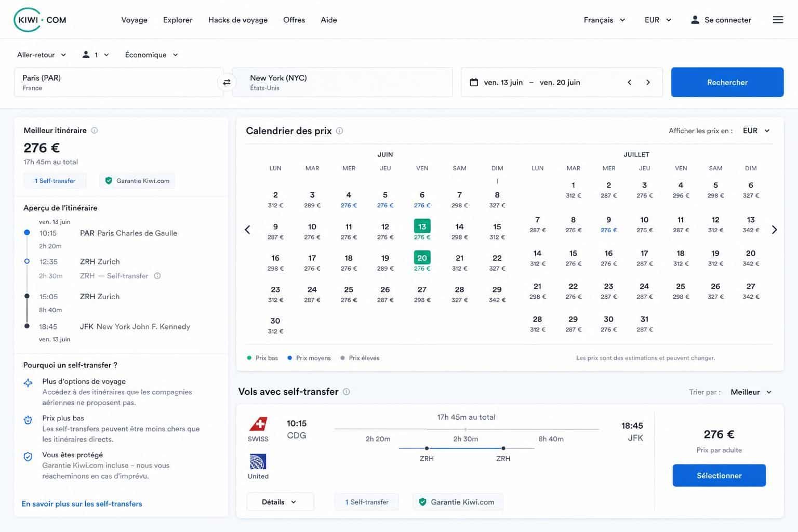Open the Économique cabin class dropdown
Screen dimensions: 798x532
pyautogui.click(x=151, y=55)
